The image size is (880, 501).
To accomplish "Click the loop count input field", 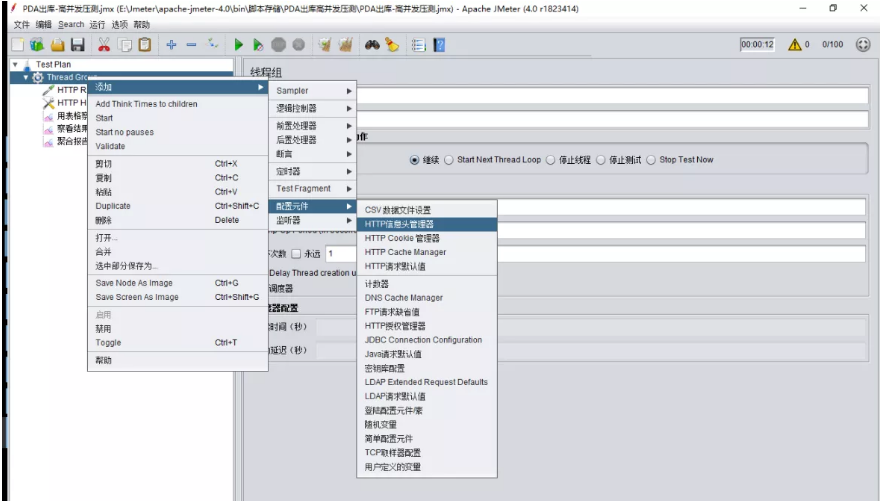I will tap(595, 254).
